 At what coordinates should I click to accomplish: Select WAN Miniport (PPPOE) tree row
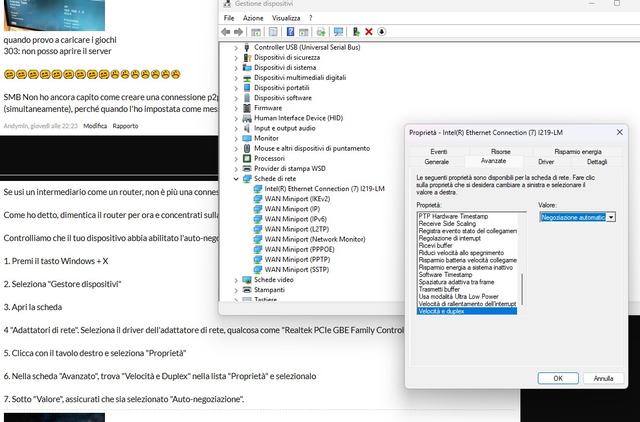[x=294, y=249]
